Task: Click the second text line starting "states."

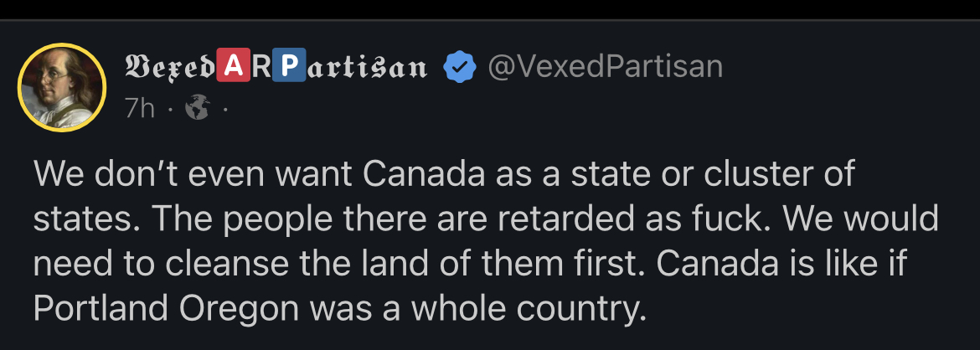Action: point(486,219)
